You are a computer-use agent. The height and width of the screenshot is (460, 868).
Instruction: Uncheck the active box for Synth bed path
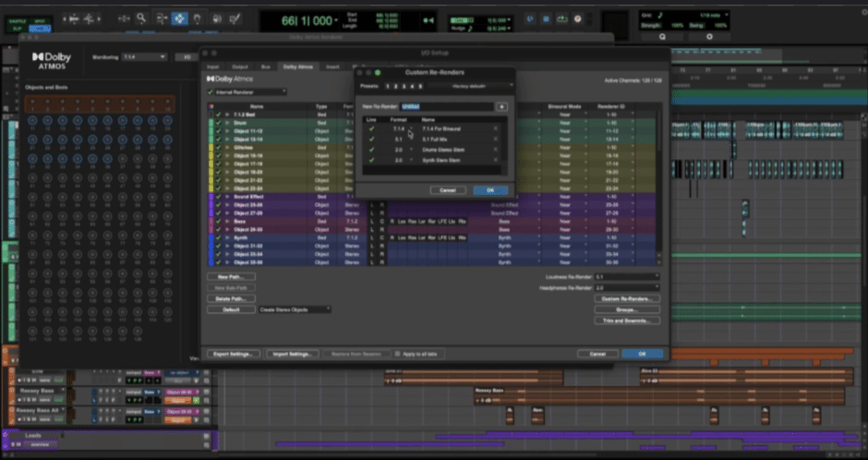(x=219, y=237)
